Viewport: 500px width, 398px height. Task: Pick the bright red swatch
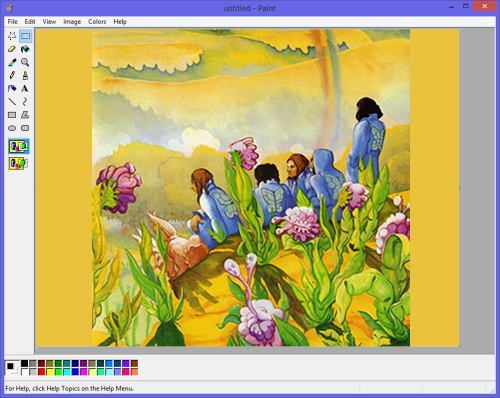[x=41, y=372]
